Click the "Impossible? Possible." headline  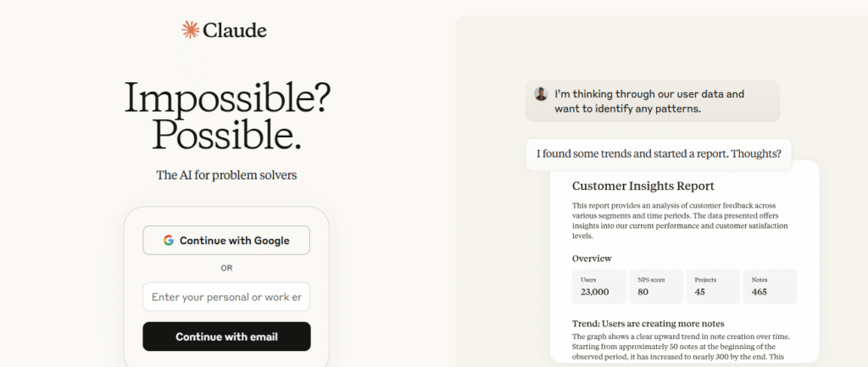point(226,116)
